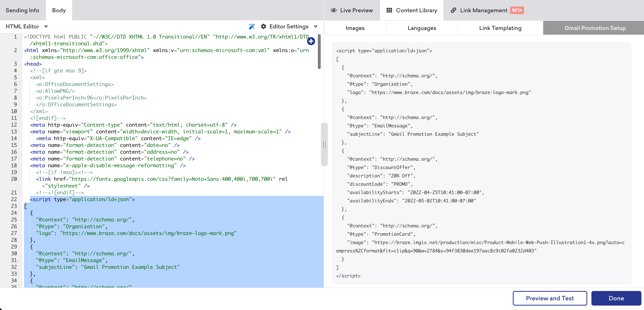Open the Link Management tab

click(487, 10)
